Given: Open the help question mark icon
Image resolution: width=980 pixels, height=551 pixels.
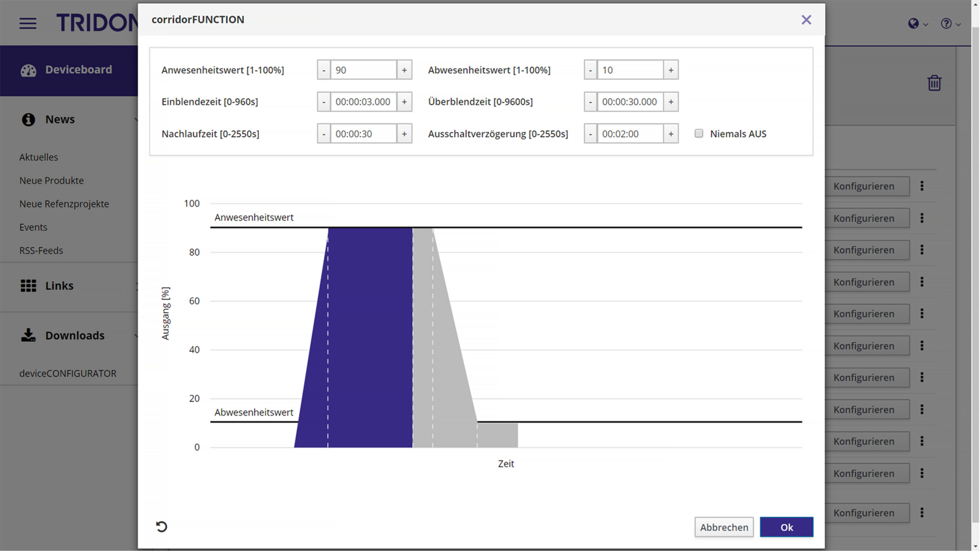Looking at the screenshot, I should 946,24.
